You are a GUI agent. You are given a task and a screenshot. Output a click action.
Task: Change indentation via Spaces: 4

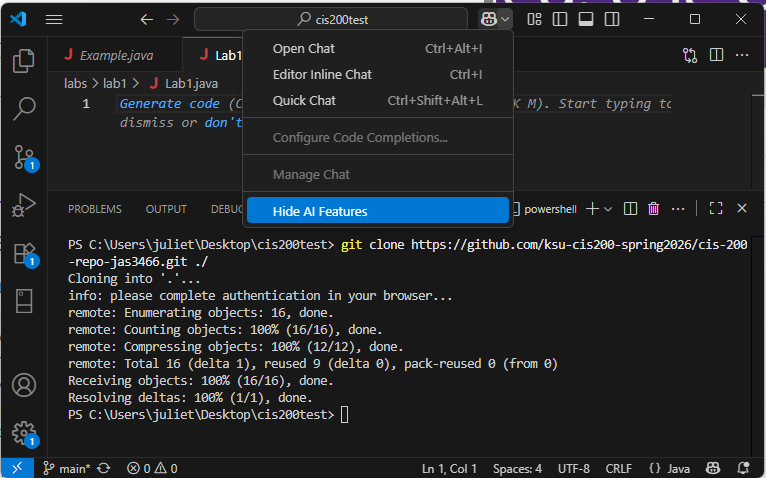coord(517,469)
